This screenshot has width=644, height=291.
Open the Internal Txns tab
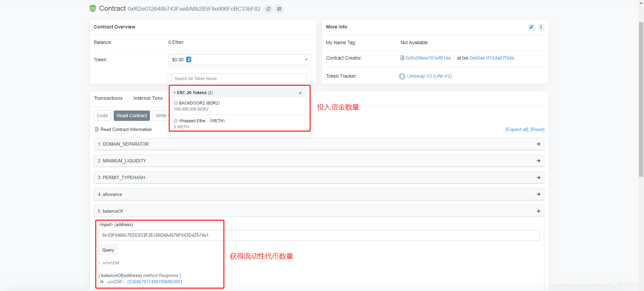tap(148, 98)
